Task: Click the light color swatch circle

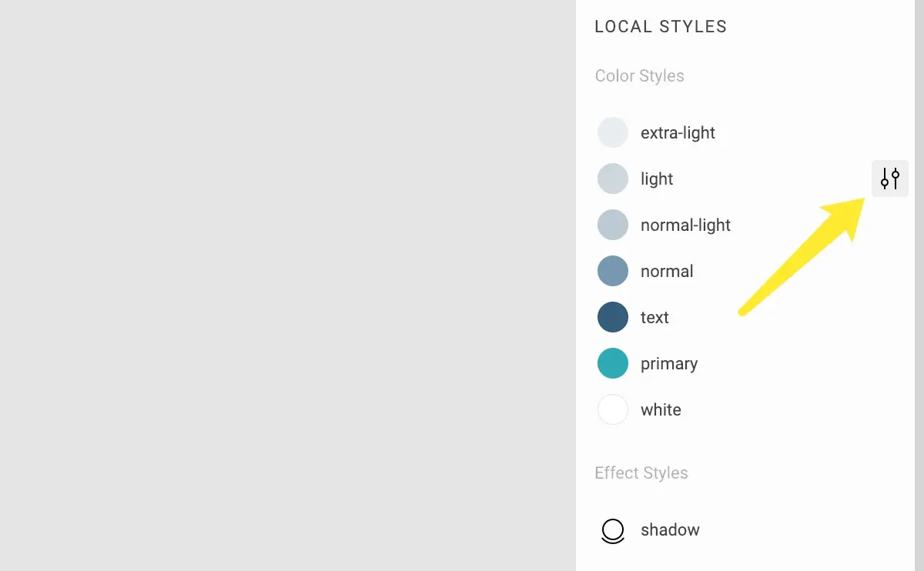Action: point(613,179)
